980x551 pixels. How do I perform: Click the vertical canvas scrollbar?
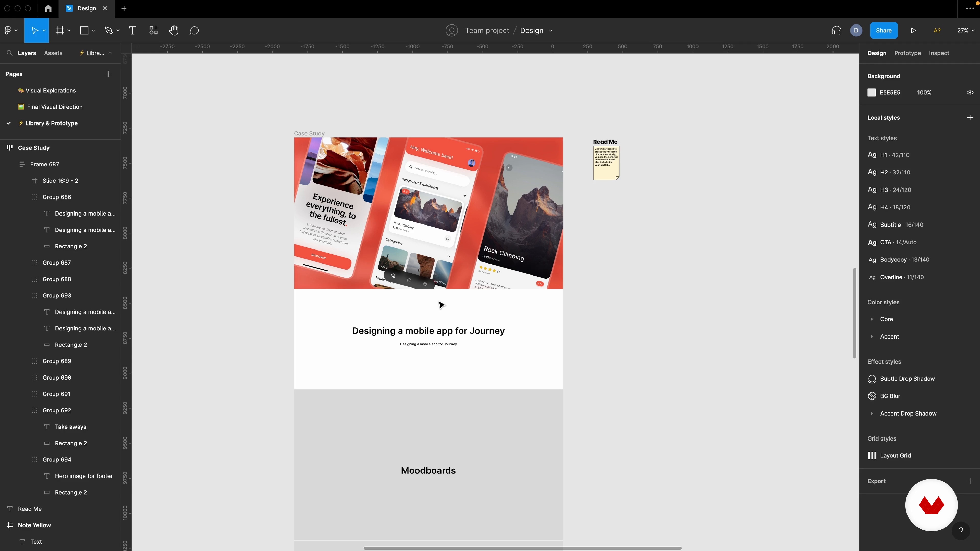click(x=854, y=313)
